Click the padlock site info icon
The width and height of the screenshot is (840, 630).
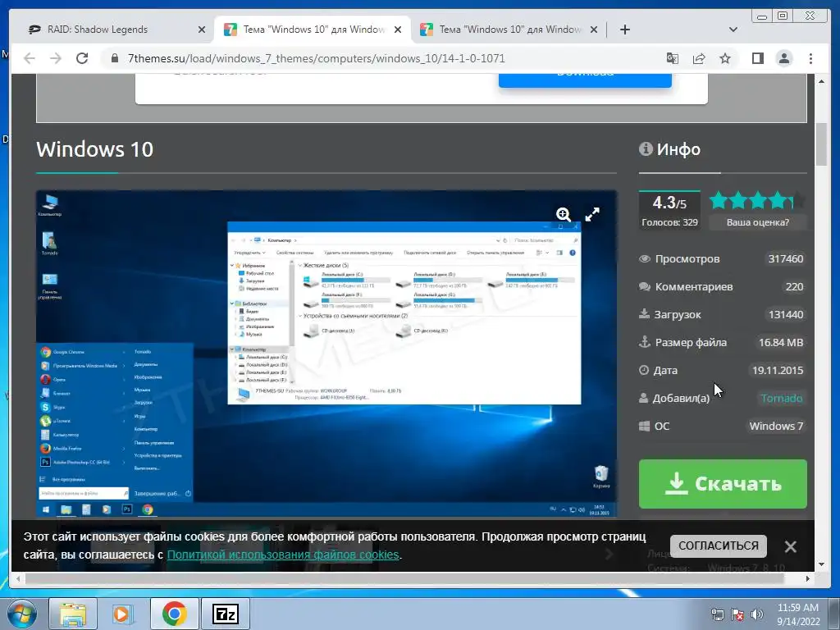coord(115,58)
